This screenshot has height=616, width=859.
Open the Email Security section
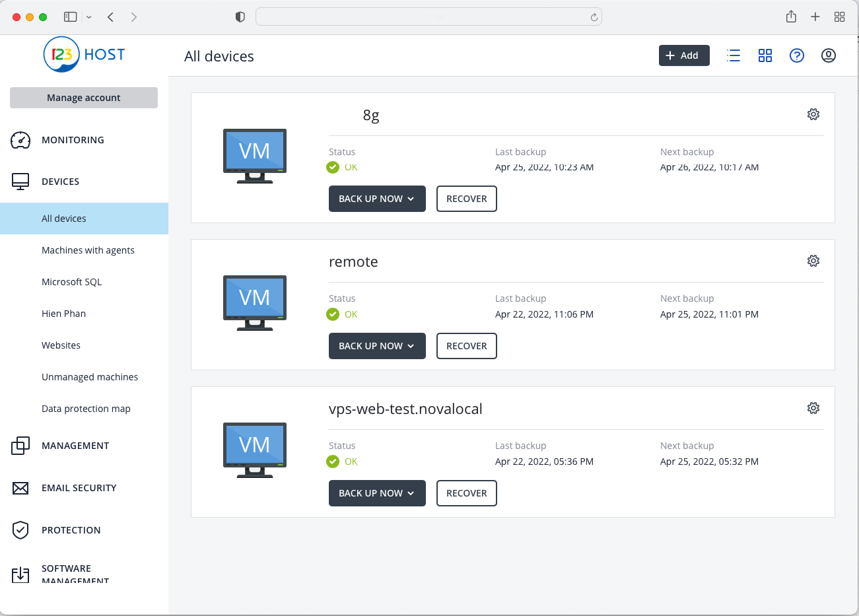point(79,488)
